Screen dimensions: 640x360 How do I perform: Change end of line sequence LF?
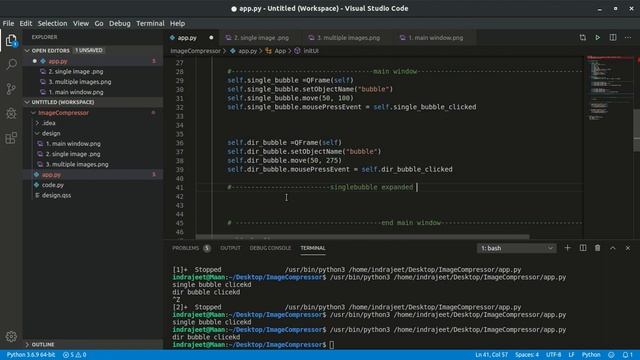point(571,355)
